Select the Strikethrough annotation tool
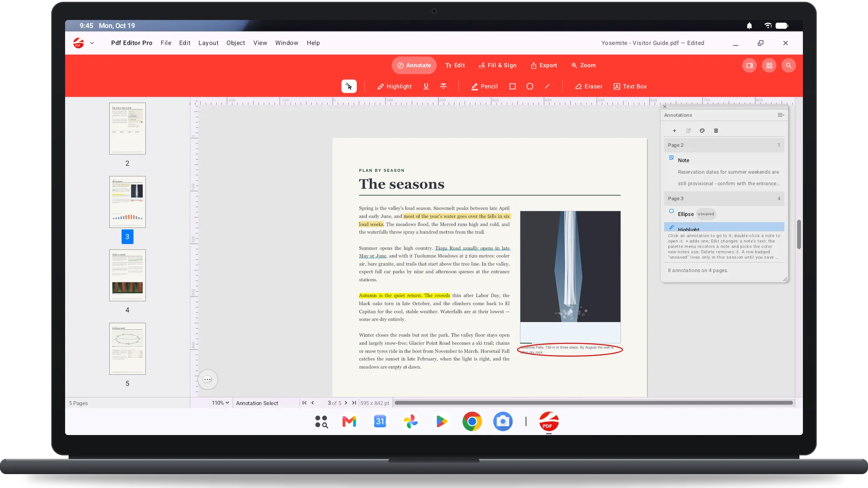The width and height of the screenshot is (868, 488). pyautogui.click(x=443, y=86)
